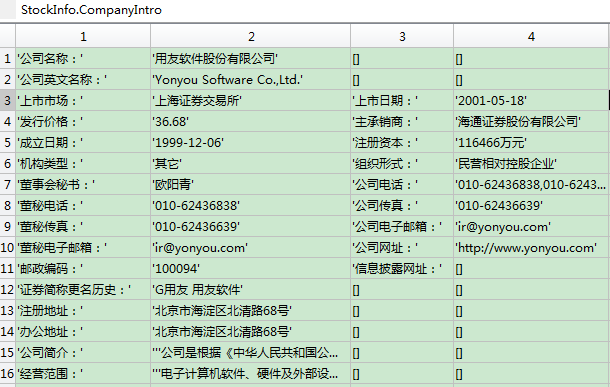Viewport: 610px width, 387px height.
Task: Click the '民营相对控股企业' cell
Action: pos(531,164)
